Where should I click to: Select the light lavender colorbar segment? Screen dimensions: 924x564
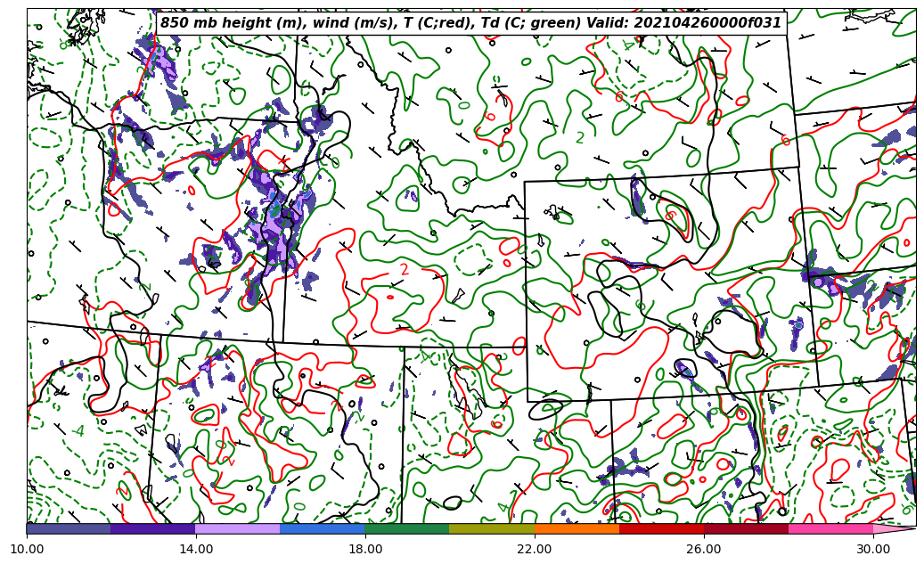[x=237, y=529]
